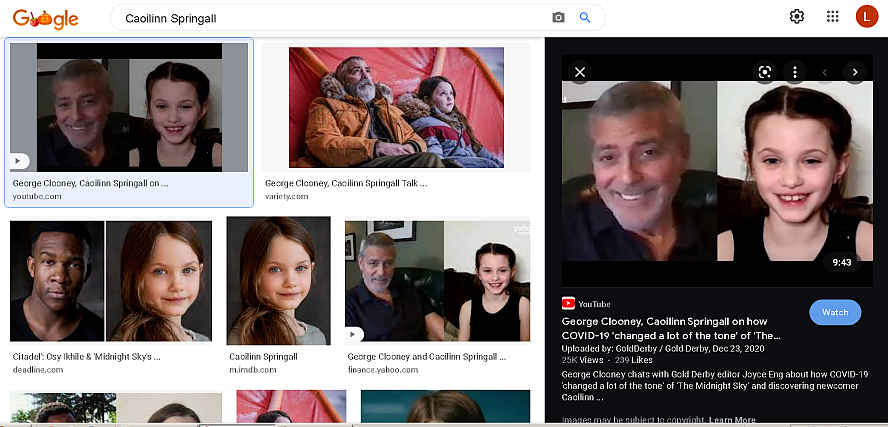
Task: Open the account avatar L
Action: [x=866, y=16]
